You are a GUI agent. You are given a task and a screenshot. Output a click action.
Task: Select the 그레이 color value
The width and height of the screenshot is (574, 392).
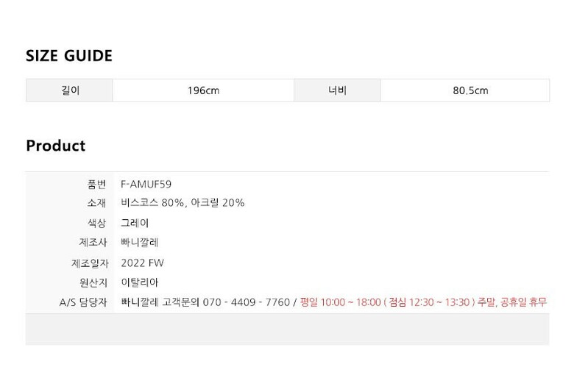point(135,223)
